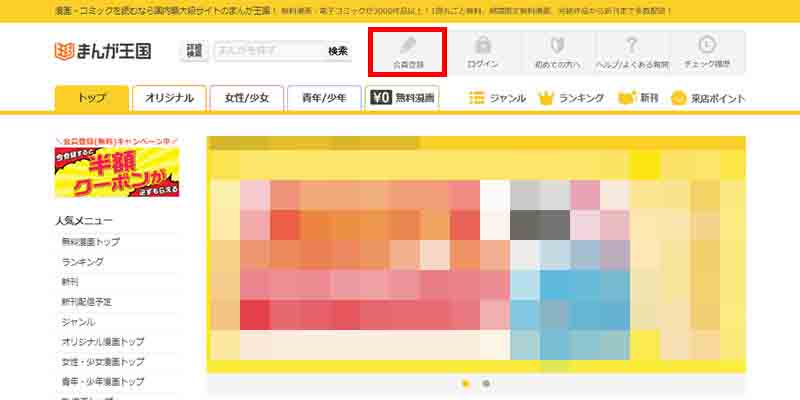This screenshot has width=800, height=400.
Task: Switch to the オリジナル tab
Action: (x=169, y=98)
